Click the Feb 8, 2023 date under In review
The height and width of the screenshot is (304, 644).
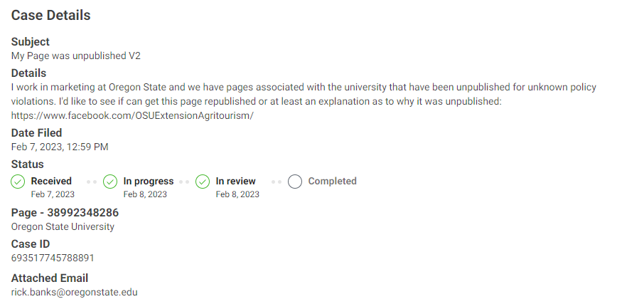237,194
